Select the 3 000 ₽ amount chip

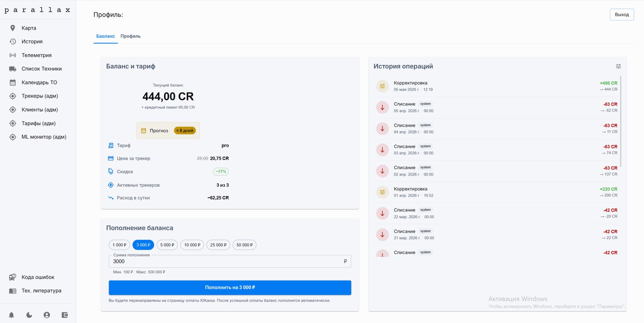tap(143, 245)
